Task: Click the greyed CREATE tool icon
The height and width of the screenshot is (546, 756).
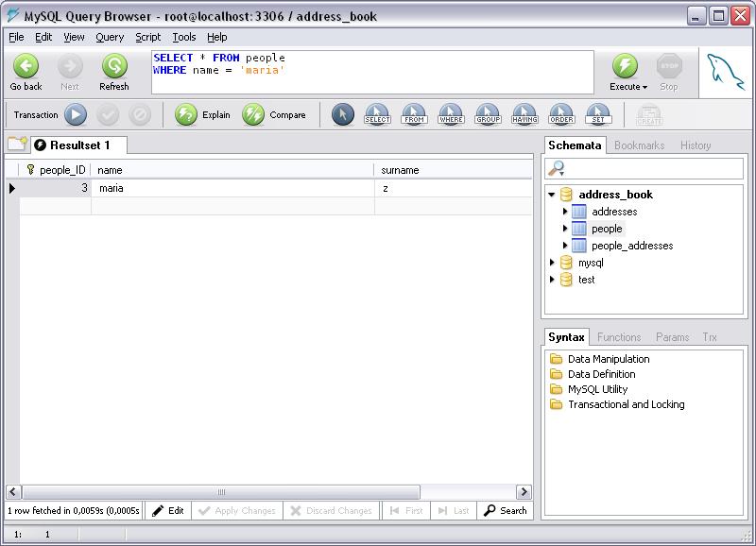Action: [649, 114]
